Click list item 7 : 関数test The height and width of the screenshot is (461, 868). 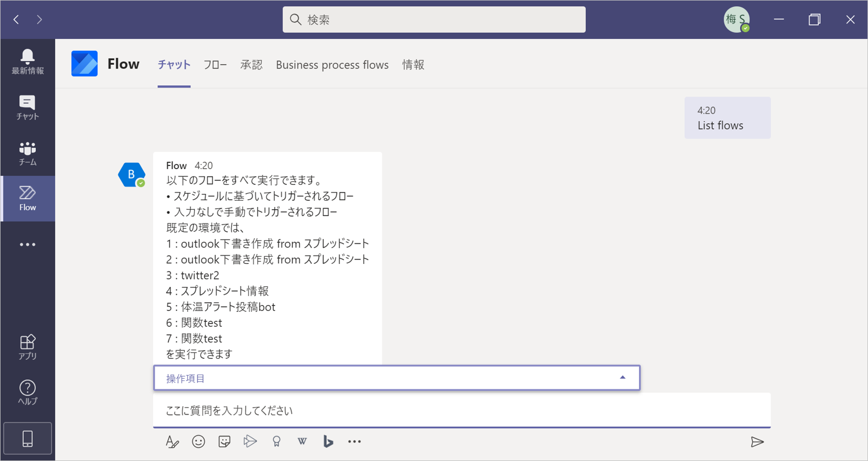[194, 338]
